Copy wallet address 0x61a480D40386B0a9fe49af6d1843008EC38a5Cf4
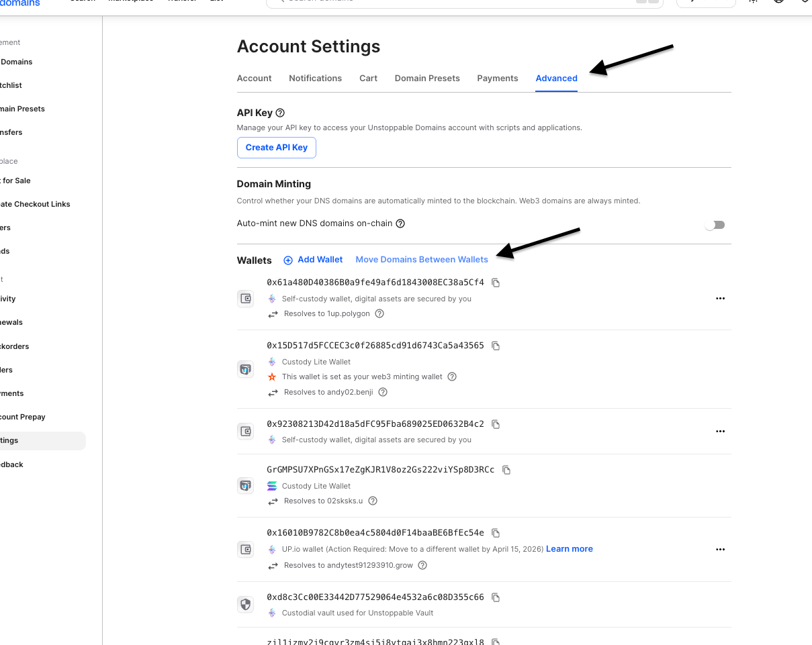The image size is (812, 645). 496,283
